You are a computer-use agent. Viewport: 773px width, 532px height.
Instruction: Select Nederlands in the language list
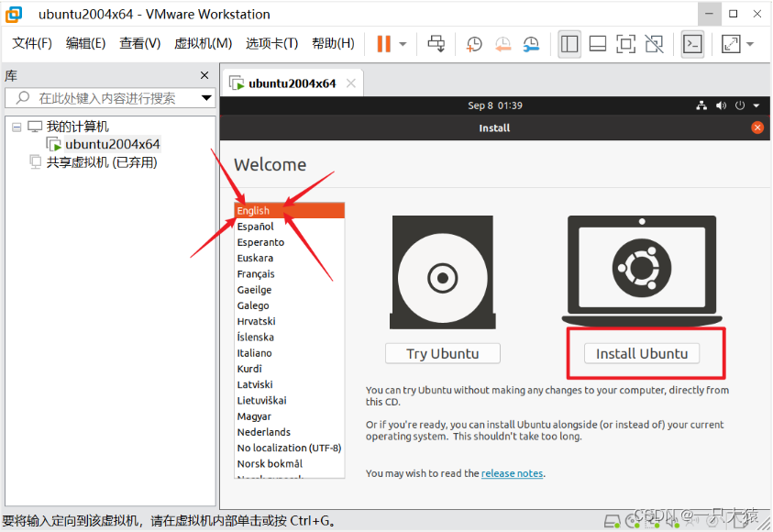click(x=290, y=432)
